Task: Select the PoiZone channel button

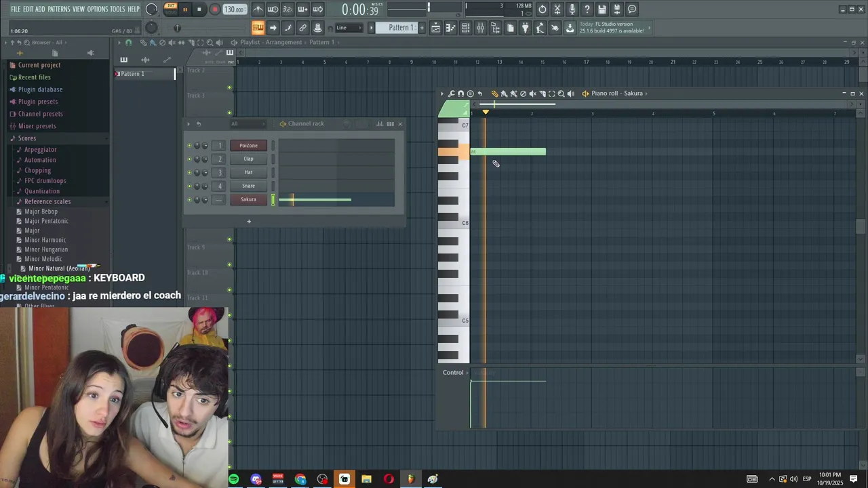Action: (248, 145)
